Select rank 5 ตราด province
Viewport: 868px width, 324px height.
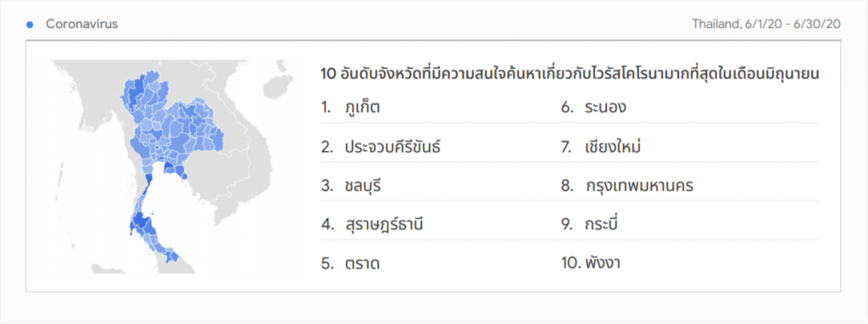[x=350, y=264]
